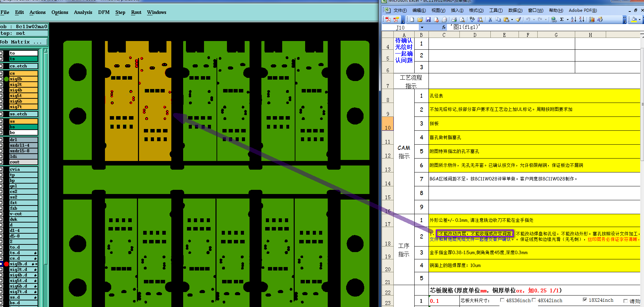
Task: Click the Print icon in Excel toolbar
Action: point(454,19)
